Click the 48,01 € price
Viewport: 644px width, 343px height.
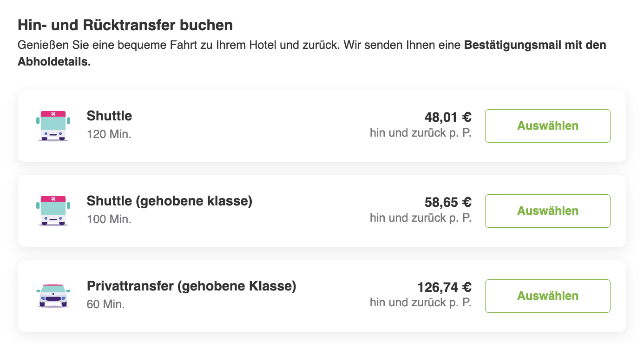point(448,117)
